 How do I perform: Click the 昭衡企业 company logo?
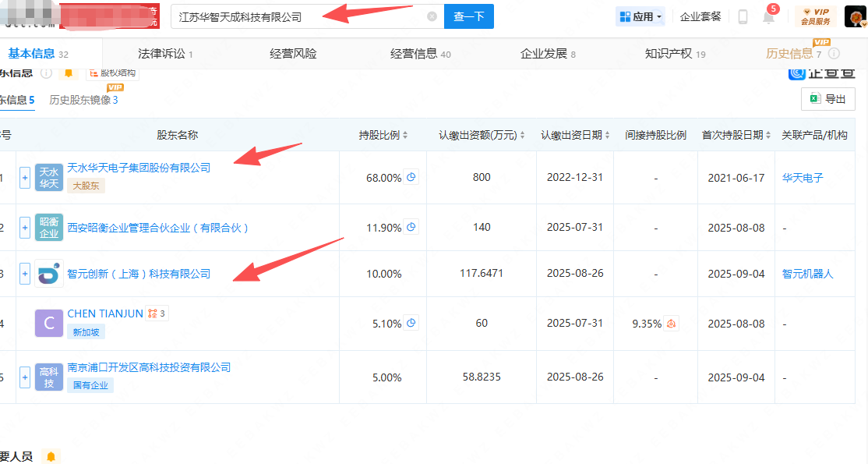[x=49, y=227]
